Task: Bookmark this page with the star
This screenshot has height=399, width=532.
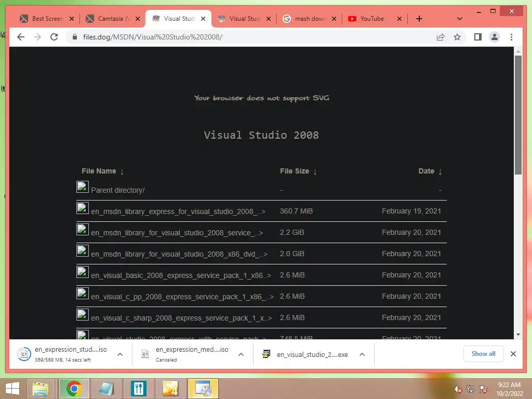Action: (x=457, y=37)
